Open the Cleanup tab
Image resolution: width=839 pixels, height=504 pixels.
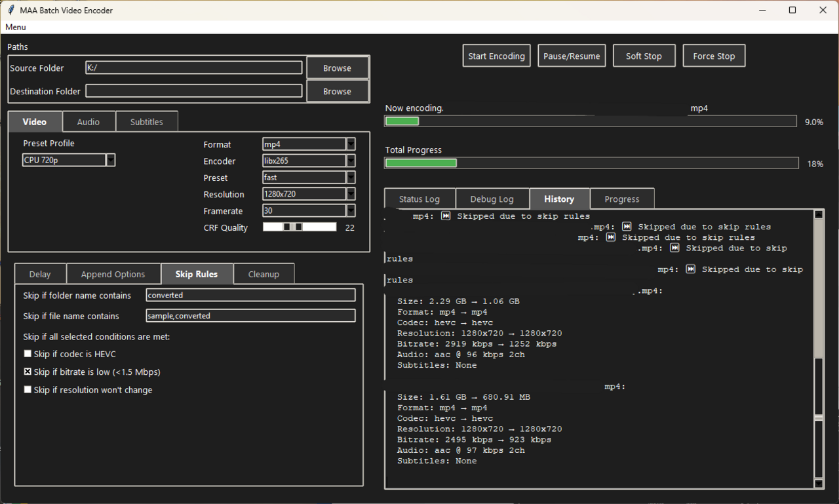click(x=263, y=274)
